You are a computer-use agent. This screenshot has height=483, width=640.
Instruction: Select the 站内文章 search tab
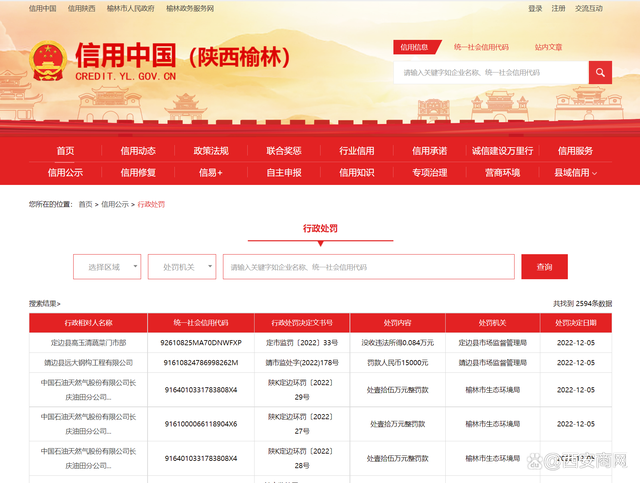(548, 47)
